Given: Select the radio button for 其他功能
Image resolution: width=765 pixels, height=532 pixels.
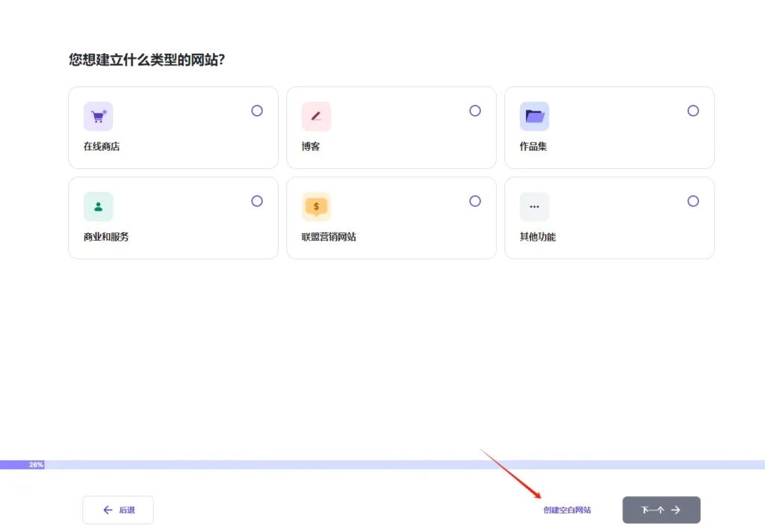Looking at the screenshot, I should point(693,200).
